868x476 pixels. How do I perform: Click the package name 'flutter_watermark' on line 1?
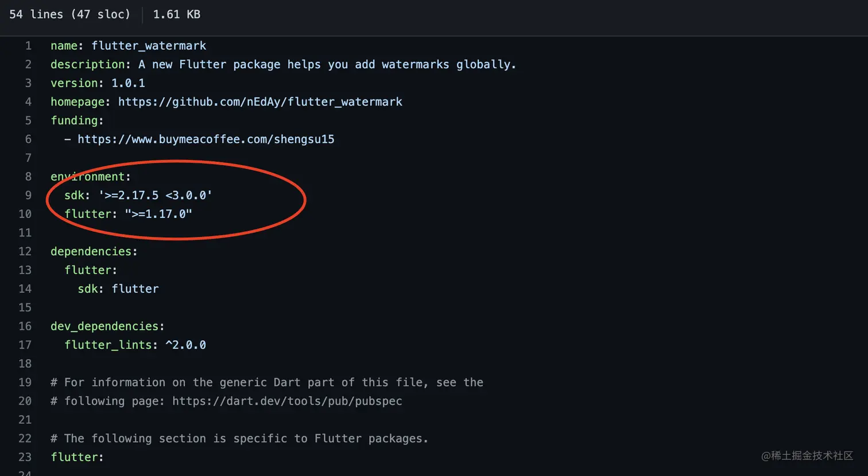click(149, 46)
